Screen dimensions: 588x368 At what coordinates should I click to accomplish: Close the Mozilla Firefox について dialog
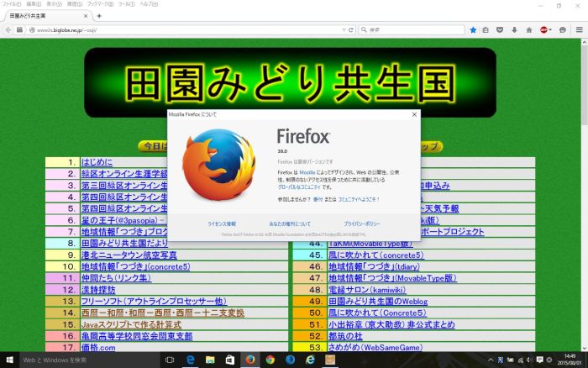point(413,113)
